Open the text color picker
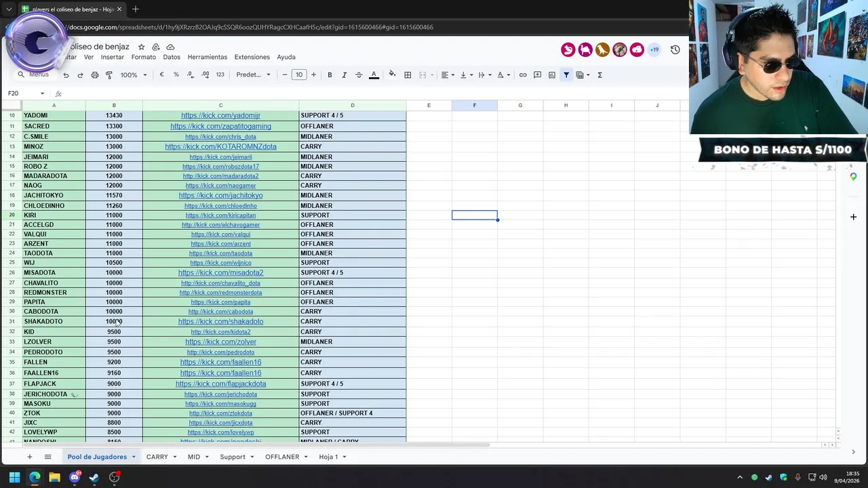Viewport: 868px width, 488px height. click(374, 75)
